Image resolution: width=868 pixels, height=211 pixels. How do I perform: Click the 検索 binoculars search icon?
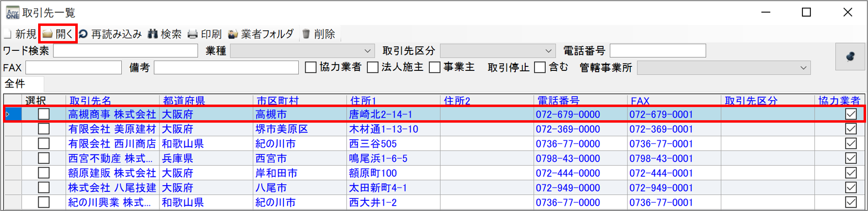(153, 34)
